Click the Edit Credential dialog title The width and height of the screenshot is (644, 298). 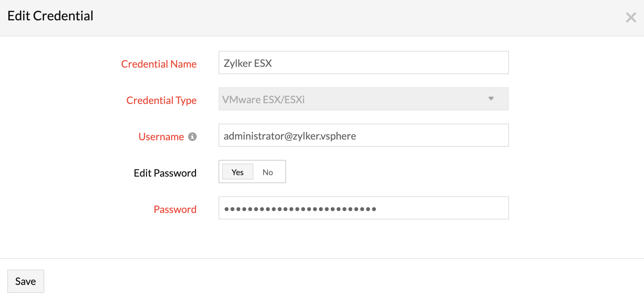50,16
